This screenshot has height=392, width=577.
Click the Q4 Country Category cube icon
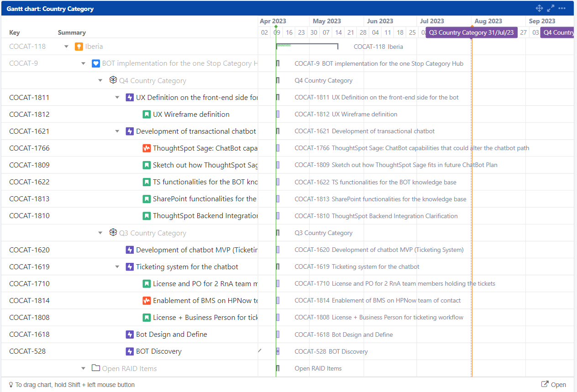113,80
